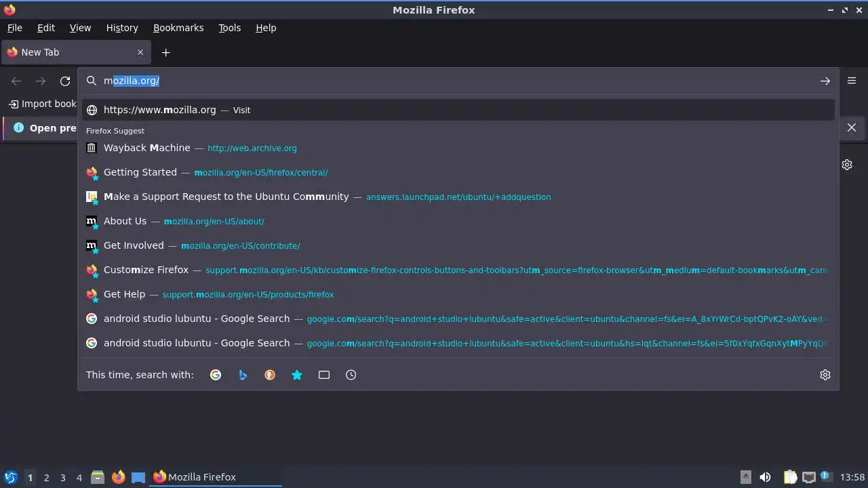Open the network status tray icon
The height and width of the screenshot is (488, 868).
point(808,477)
